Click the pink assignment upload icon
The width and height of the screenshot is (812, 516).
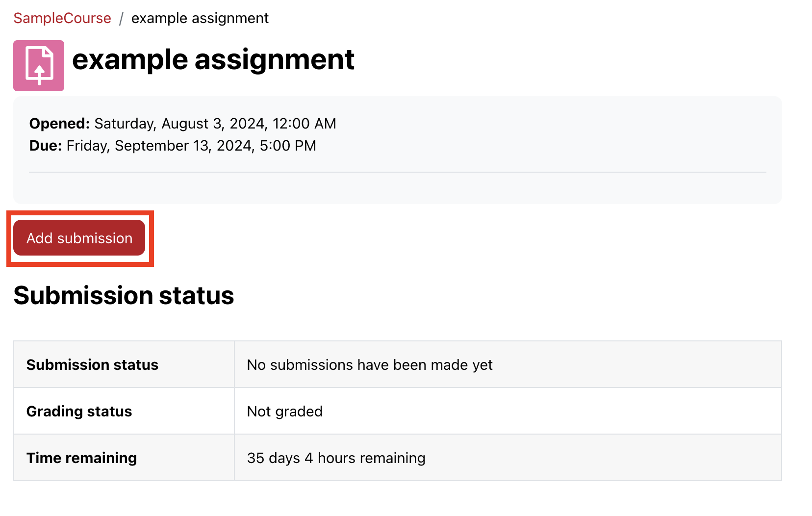coord(38,65)
